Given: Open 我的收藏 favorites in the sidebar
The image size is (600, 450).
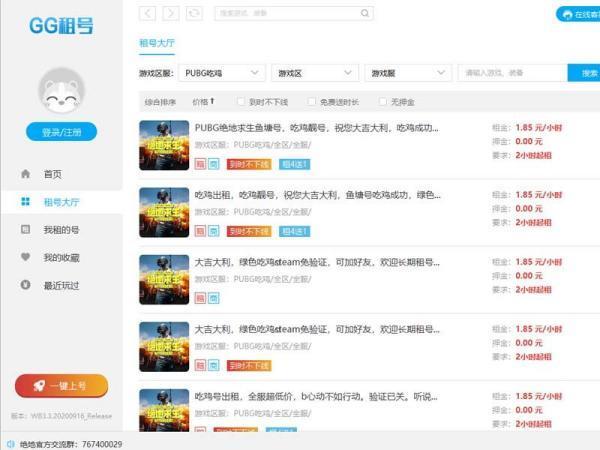Looking at the screenshot, I should [61, 258].
